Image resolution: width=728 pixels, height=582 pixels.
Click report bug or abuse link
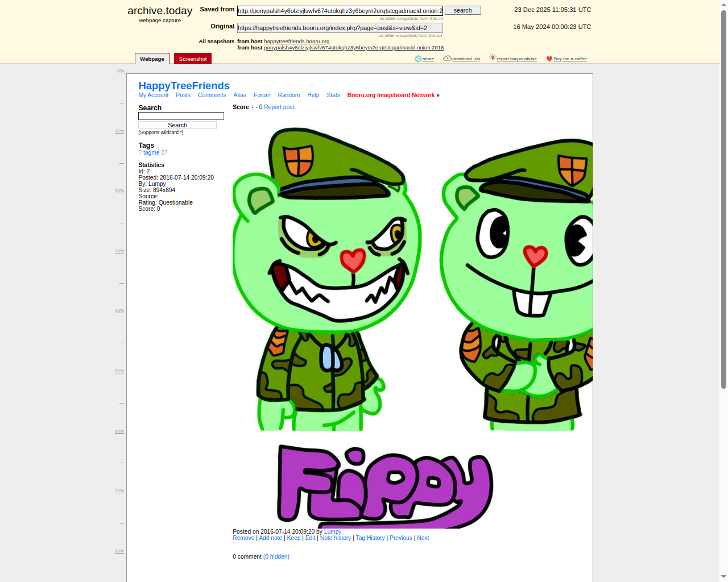coord(517,59)
